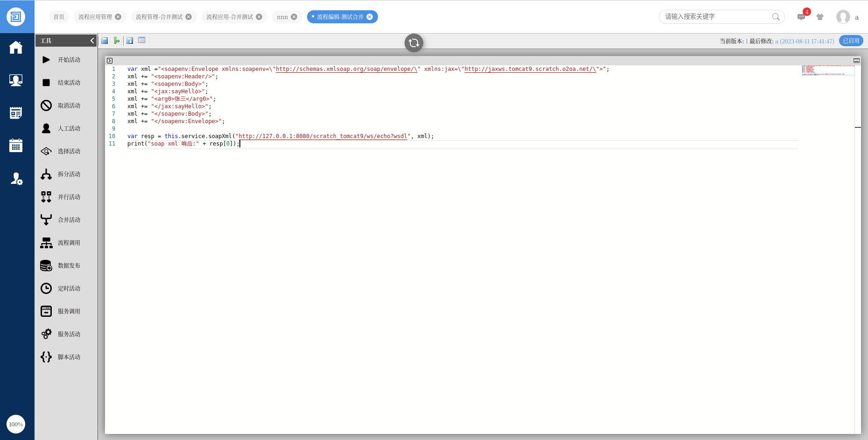
Task: Click the last-modified timestamp link
Action: point(805,41)
